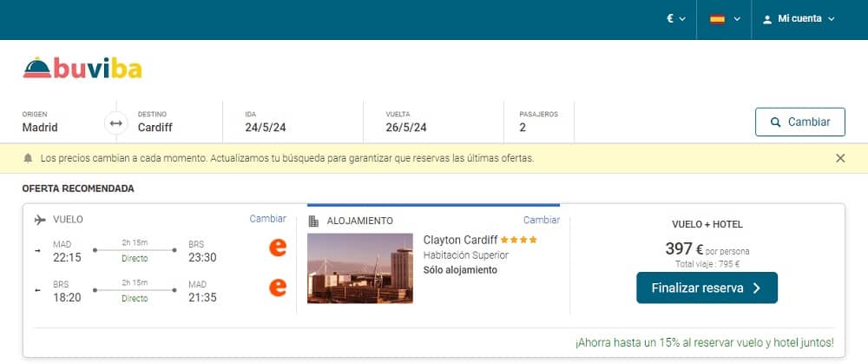Click Directo label on outbound flight
The image size is (868, 364).
click(x=135, y=259)
